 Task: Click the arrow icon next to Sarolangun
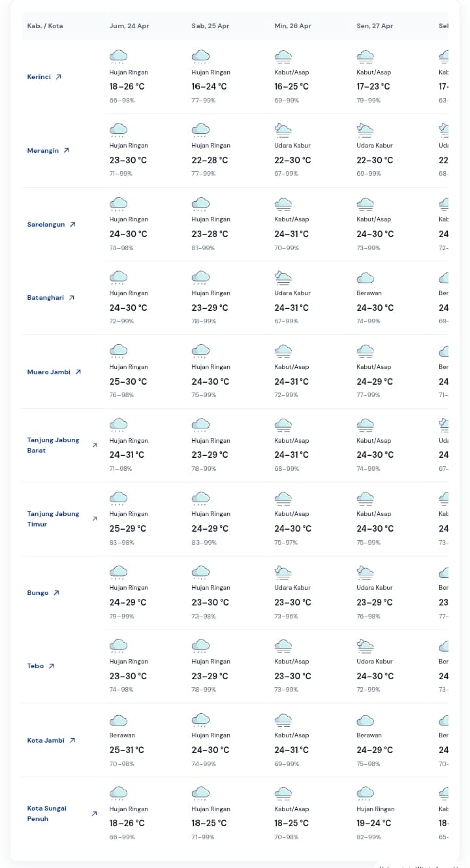point(72,225)
